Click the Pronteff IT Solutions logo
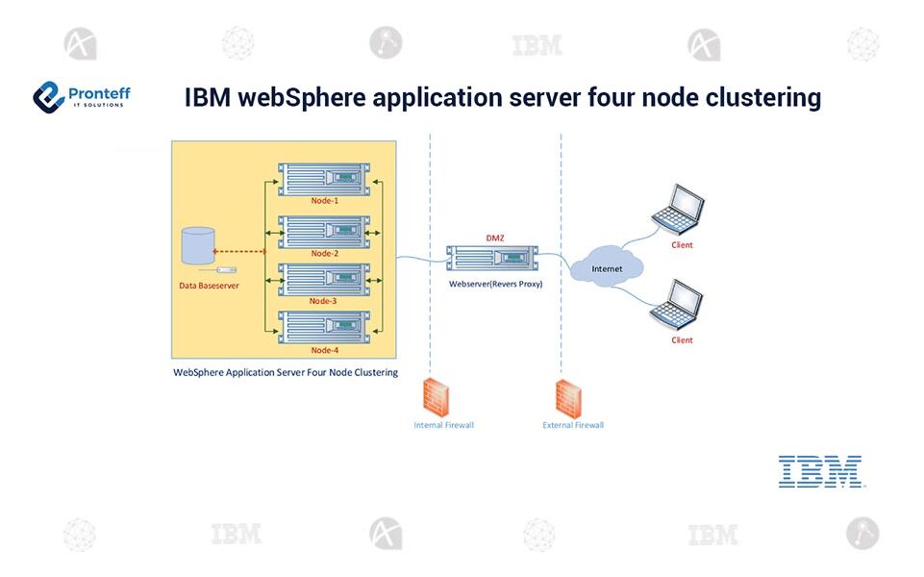Image resolution: width=924 pixels, height=577 pixels. coord(81,97)
